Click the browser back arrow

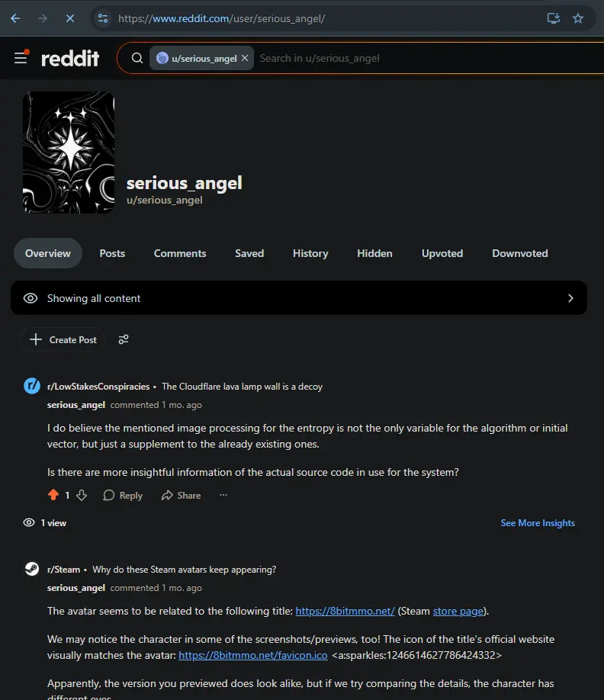15,18
